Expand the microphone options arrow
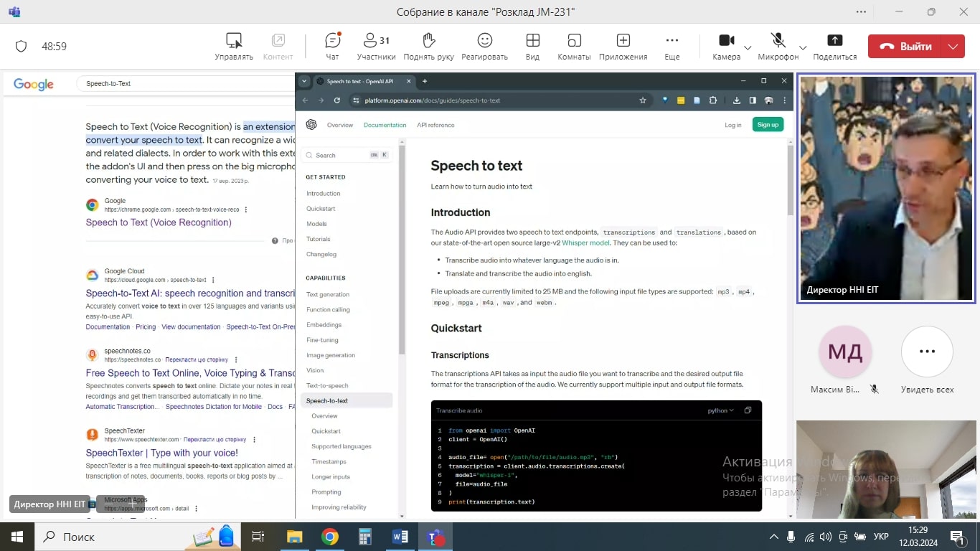Viewport: 980px width, 551px height. 803,47
